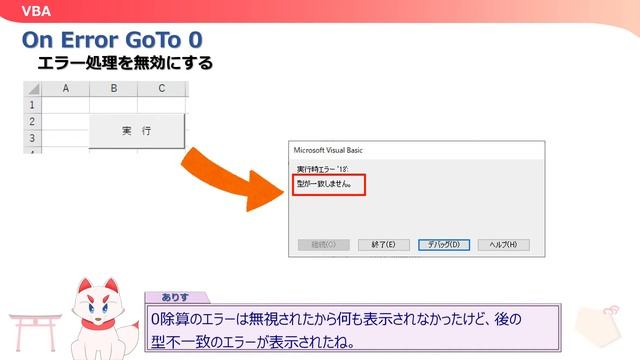Click the ありす speaker name tab
The image size is (640, 360).
point(176,297)
